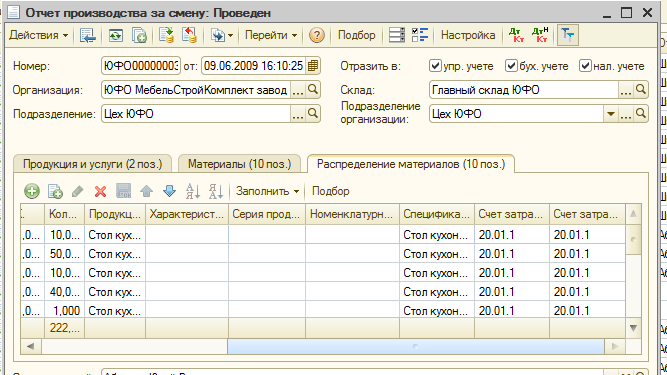667x375 pixels.
Task: Click the Подразделение ellipsis select button
Action: (x=298, y=114)
